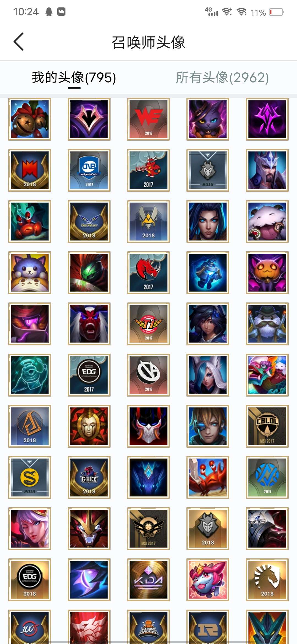Screen dimensions: 297x644
Task: Select the K/DA logo avatar
Action: click(148, 580)
